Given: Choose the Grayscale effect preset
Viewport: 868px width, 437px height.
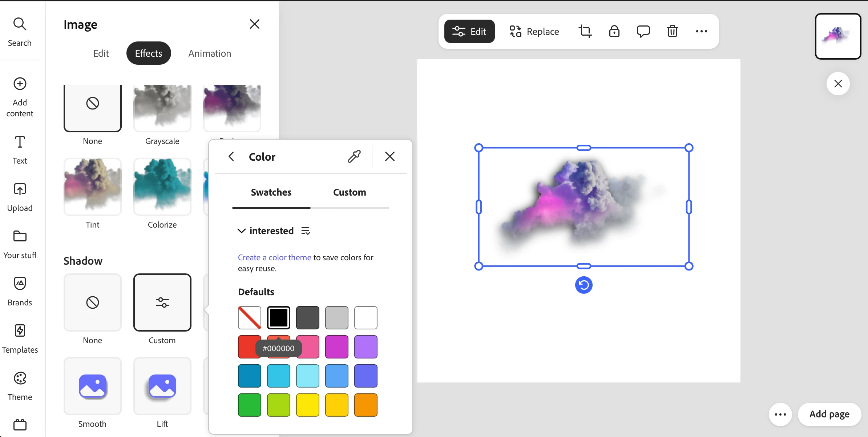Looking at the screenshot, I should pyautogui.click(x=162, y=108).
